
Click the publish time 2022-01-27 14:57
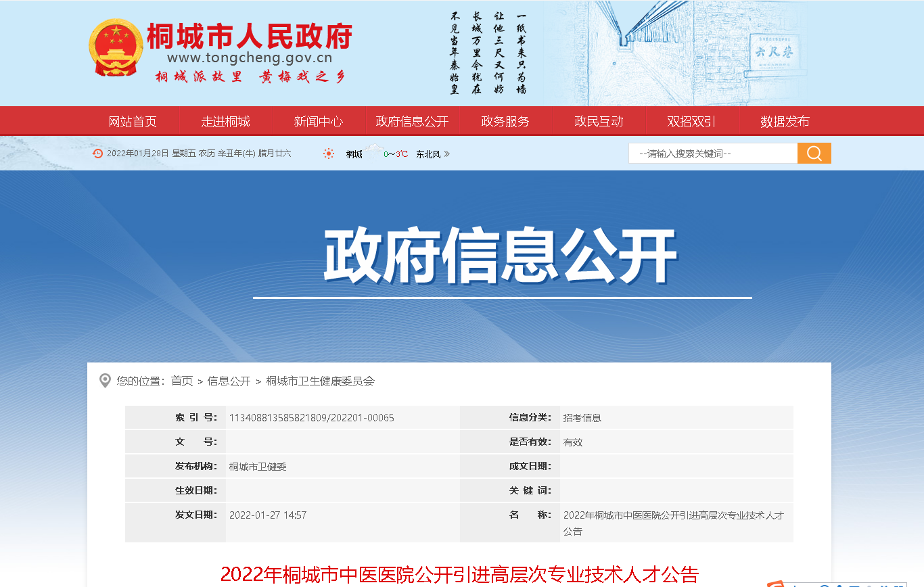coord(268,515)
